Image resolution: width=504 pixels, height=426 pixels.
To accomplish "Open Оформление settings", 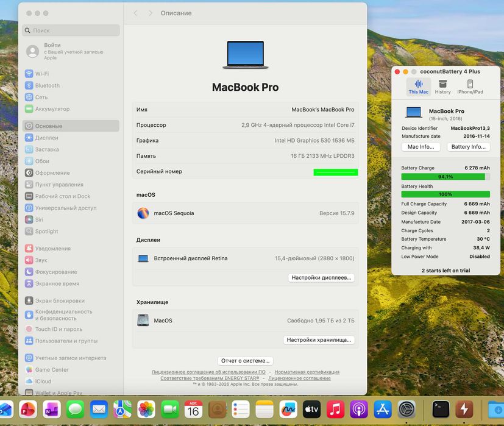I will pyautogui.click(x=71, y=172).
